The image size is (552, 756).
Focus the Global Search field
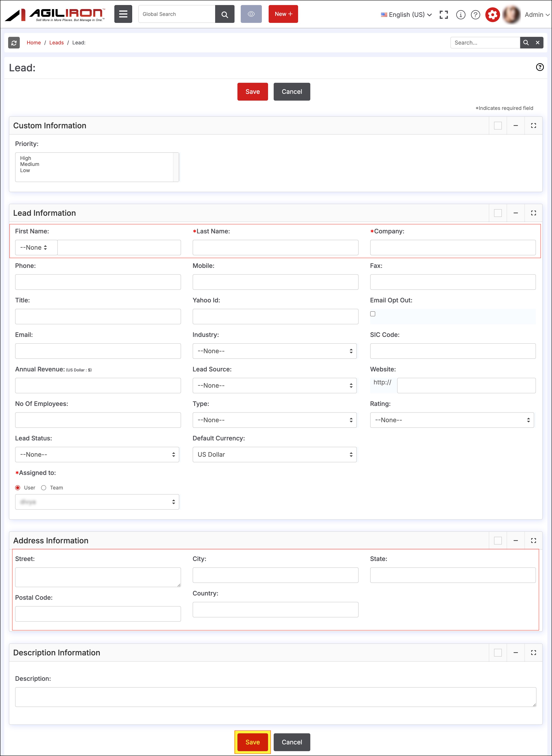(x=177, y=14)
